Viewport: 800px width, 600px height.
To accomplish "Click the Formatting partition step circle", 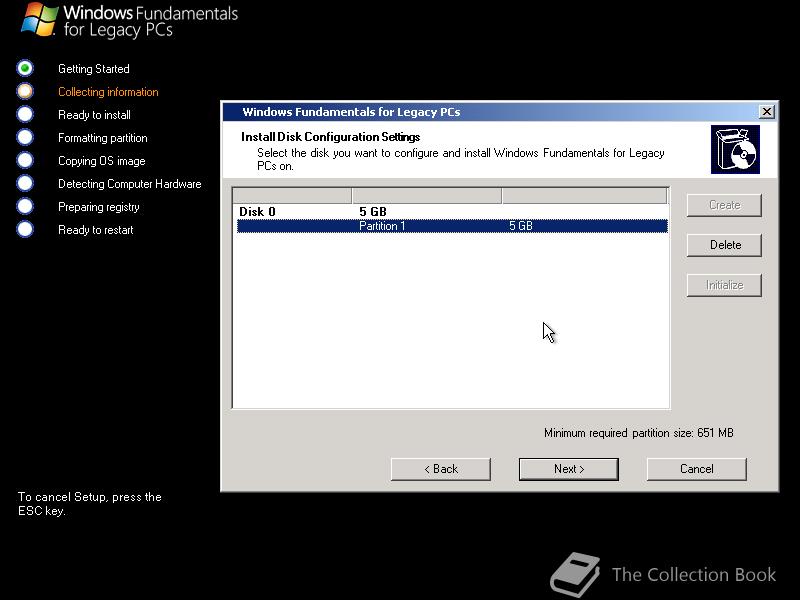I will 24,137.
